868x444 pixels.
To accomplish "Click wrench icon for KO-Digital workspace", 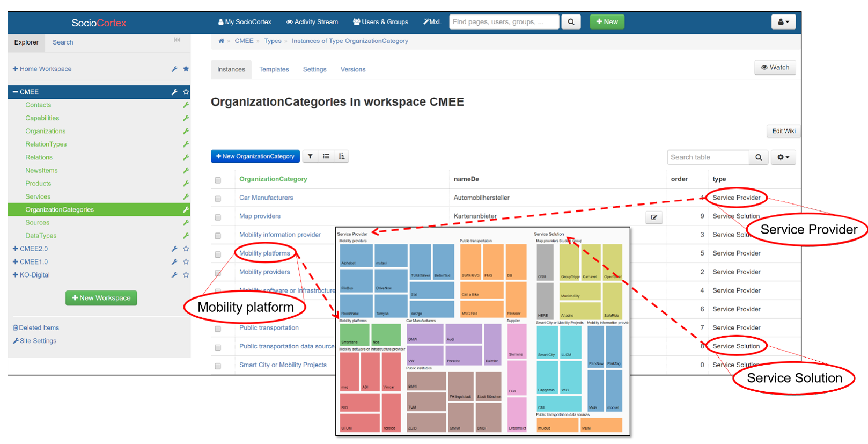I will coord(174,275).
